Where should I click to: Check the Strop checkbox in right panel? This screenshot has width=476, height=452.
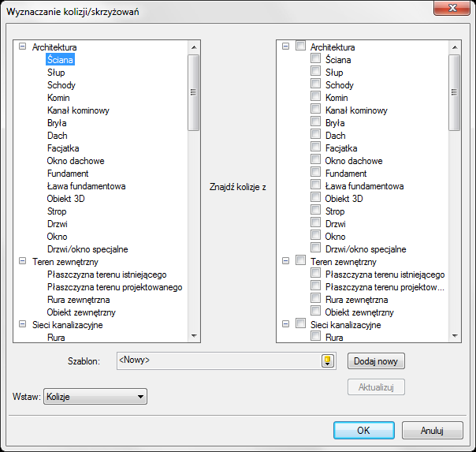316,210
